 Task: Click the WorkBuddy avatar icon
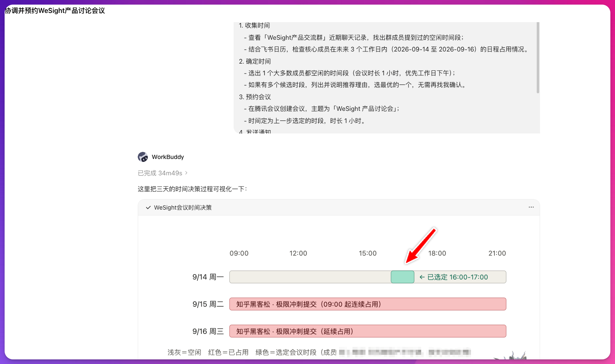tap(143, 157)
